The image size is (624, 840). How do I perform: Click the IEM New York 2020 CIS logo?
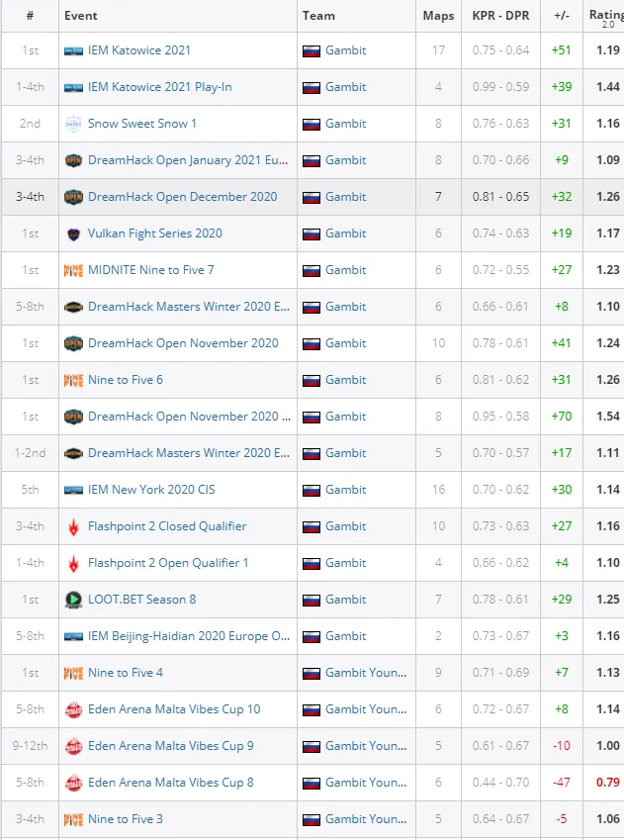point(73,490)
